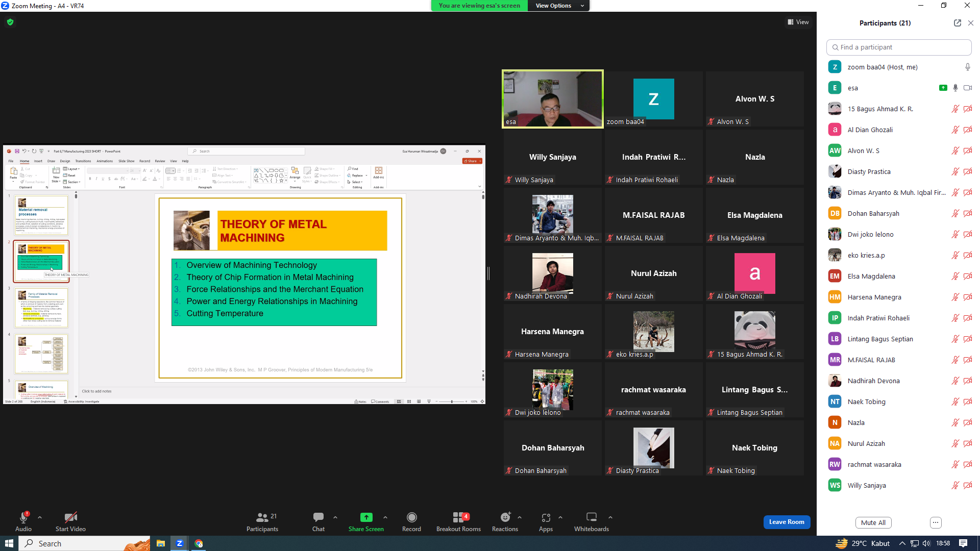
Task: Open the Windows notification center
Action: (x=963, y=543)
